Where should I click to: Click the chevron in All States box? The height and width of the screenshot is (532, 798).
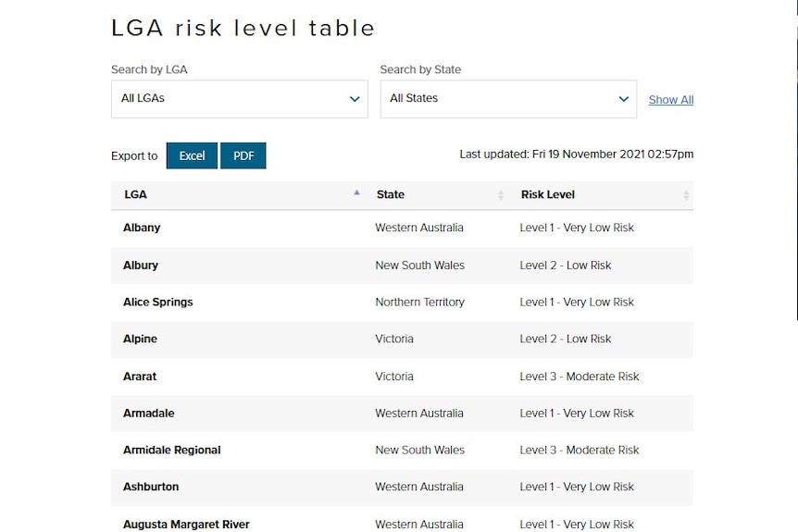pyautogui.click(x=623, y=99)
